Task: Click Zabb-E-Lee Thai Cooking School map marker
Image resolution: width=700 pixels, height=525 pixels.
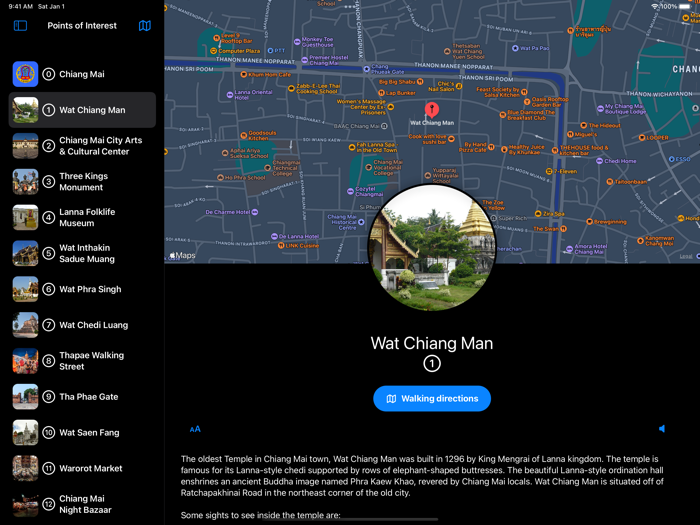Action: 291,88
